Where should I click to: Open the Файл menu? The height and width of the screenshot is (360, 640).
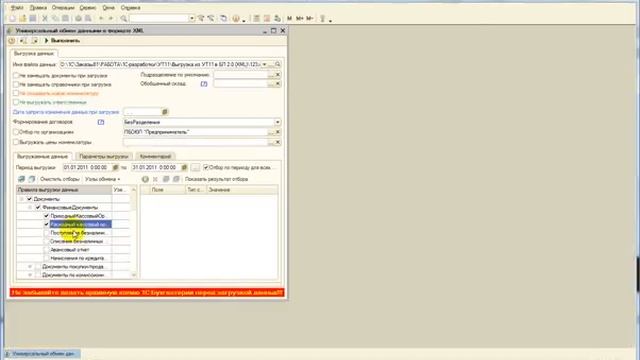pyautogui.click(x=17, y=8)
